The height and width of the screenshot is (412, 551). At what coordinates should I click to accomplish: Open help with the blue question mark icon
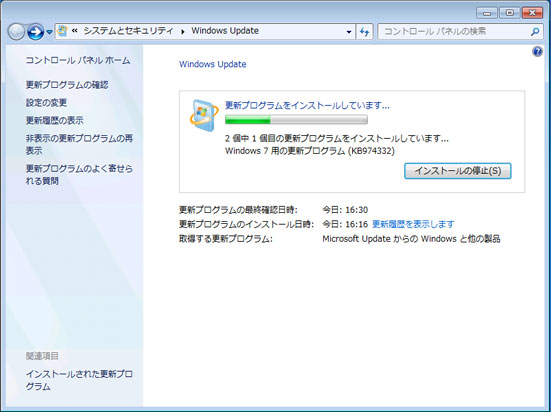[537, 52]
